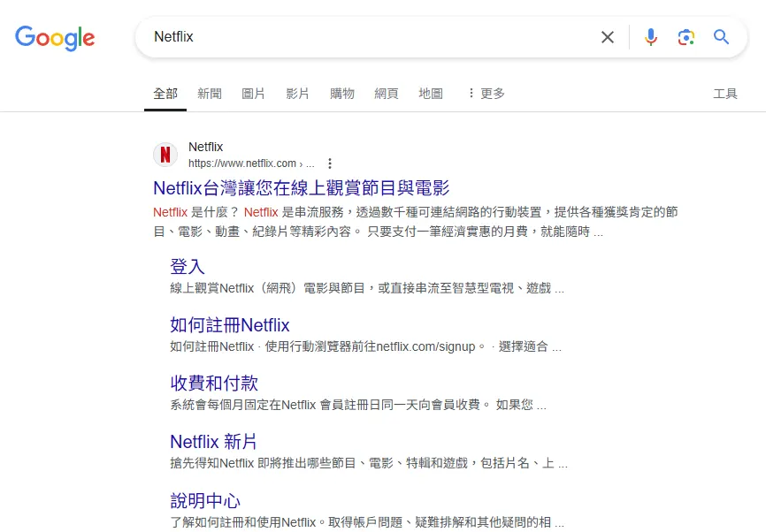Click the Netflix N favicon

(165, 155)
